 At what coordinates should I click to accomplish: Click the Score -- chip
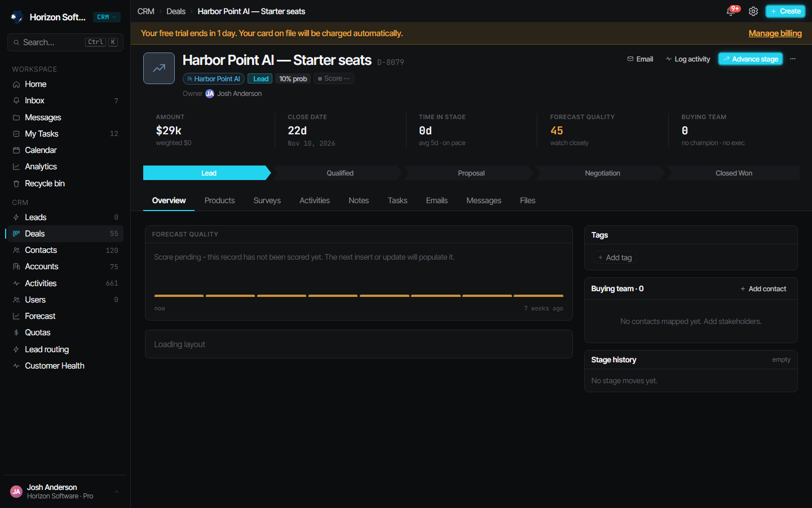click(x=334, y=78)
